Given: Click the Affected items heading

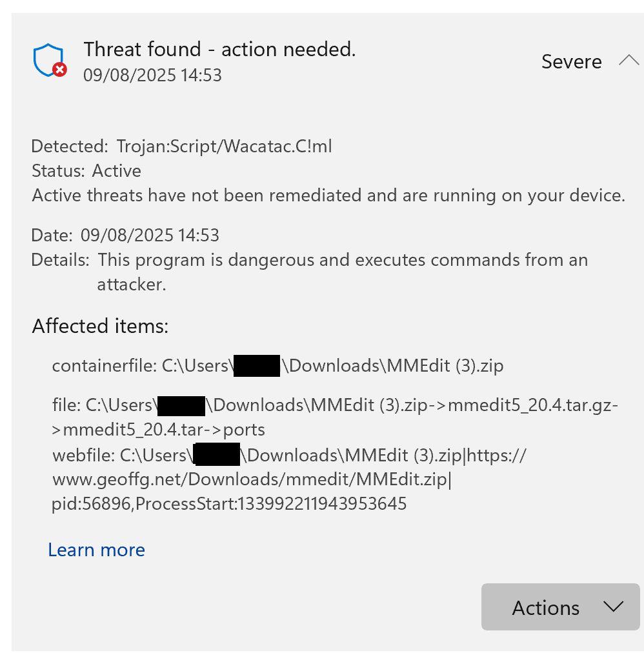Looking at the screenshot, I should [100, 326].
